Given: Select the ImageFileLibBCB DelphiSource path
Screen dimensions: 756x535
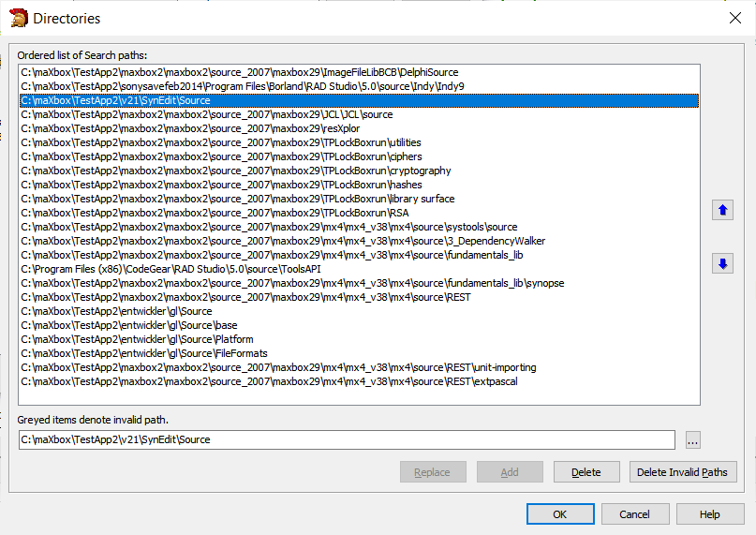Looking at the screenshot, I should (x=239, y=72).
